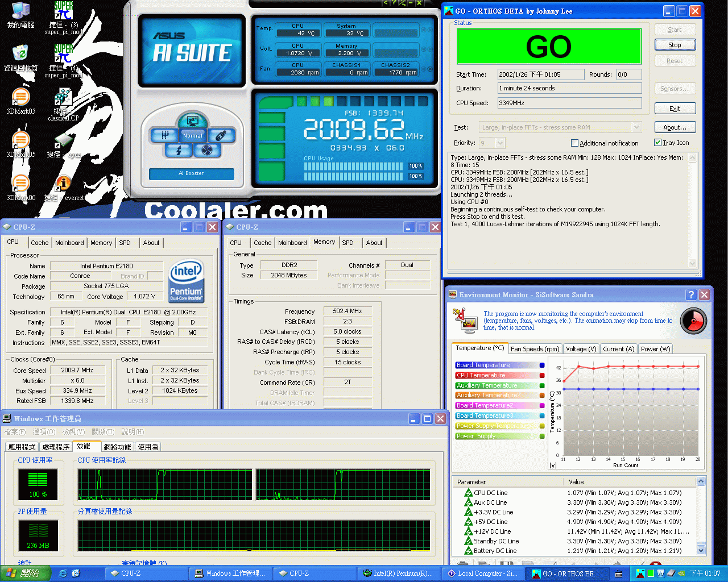Toggle the Auxiliary Temperature series indicator
The image size is (728, 582).
[542, 386]
